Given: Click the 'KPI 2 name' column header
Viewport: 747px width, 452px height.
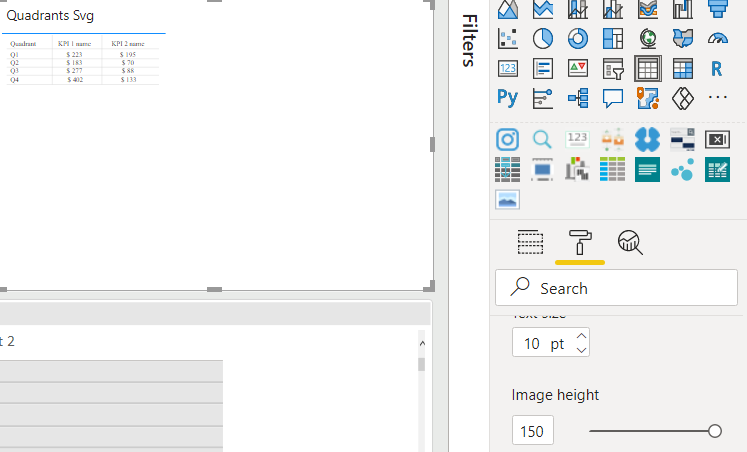Looking at the screenshot, I should coord(128,43).
